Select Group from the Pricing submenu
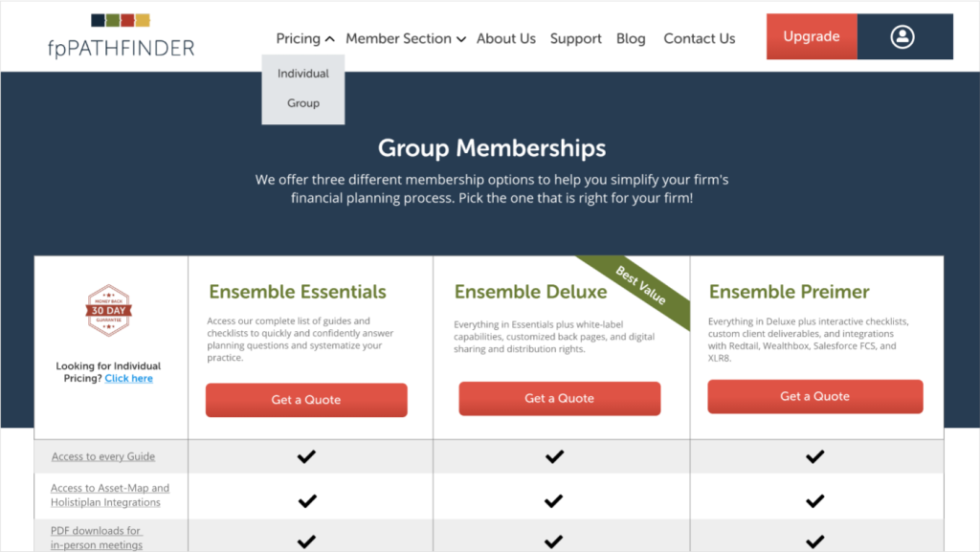980x552 pixels. pyautogui.click(x=303, y=103)
